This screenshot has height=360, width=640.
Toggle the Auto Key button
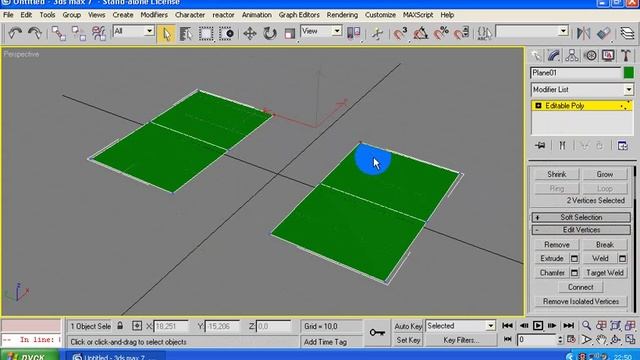click(408, 326)
